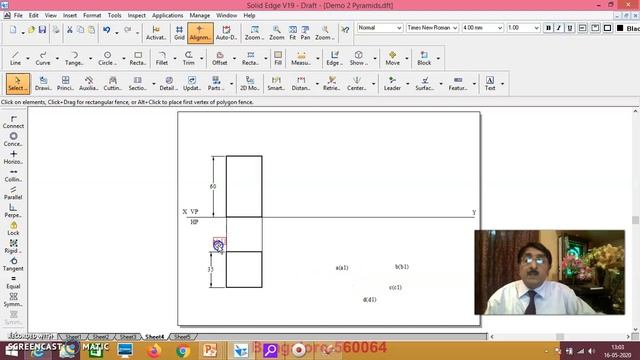The width and height of the screenshot is (640, 360).
Task: Select the Center Mark tool
Action: (x=357, y=83)
